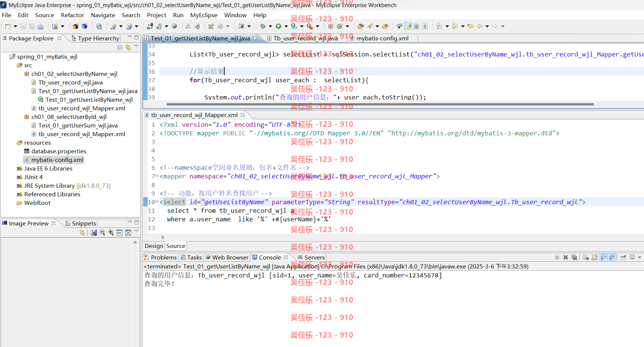Image resolution: width=644 pixels, height=347 pixels.
Task: Click Fit to window in Image Preview
Action: coord(128,233)
